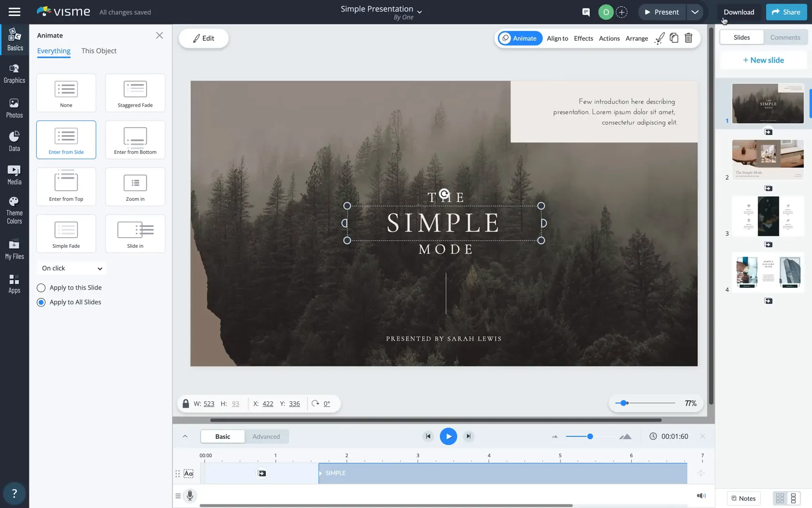Open the On click trigger dropdown
The image size is (812, 508).
[71, 268]
